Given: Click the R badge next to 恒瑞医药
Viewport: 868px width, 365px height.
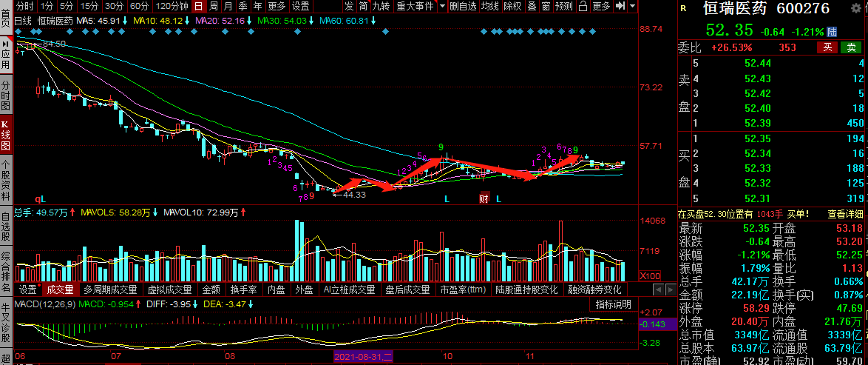Looking at the screenshot, I should click(683, 8).
